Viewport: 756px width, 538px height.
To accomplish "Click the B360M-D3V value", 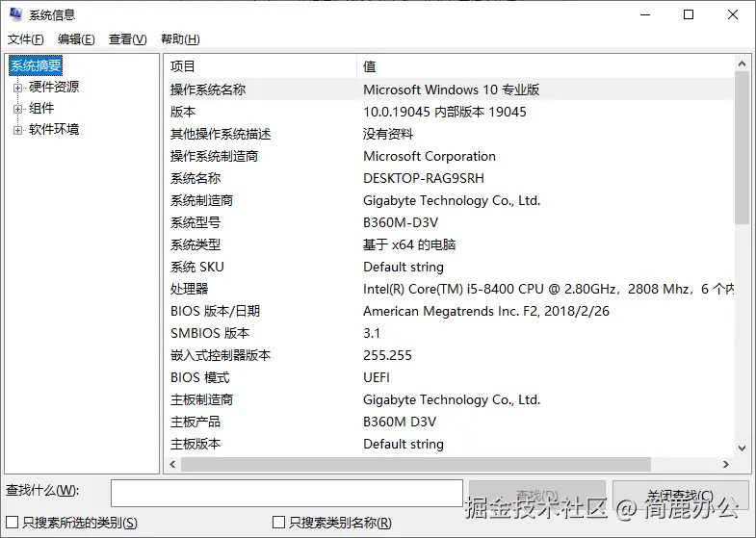I will (x=401, y=222).
